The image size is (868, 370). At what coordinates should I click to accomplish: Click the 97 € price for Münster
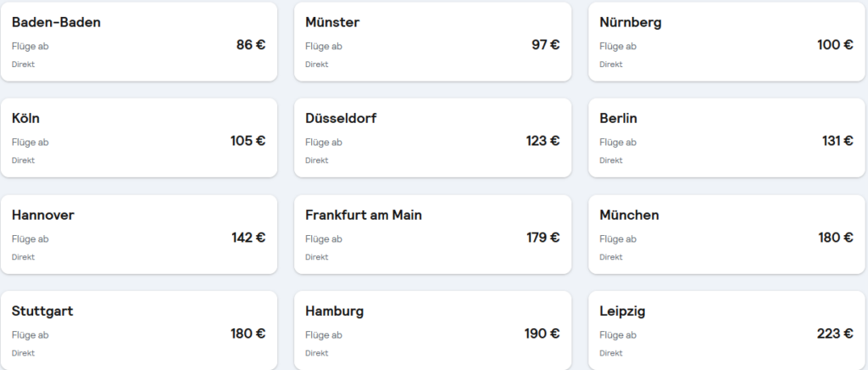(545, 45)
